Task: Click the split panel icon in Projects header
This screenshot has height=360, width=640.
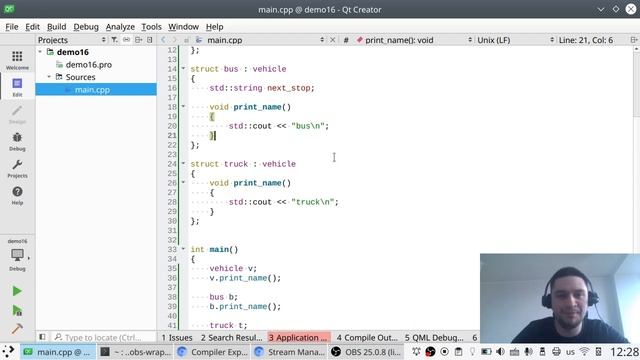Action: pyautogui.click(x=138, y=40)
